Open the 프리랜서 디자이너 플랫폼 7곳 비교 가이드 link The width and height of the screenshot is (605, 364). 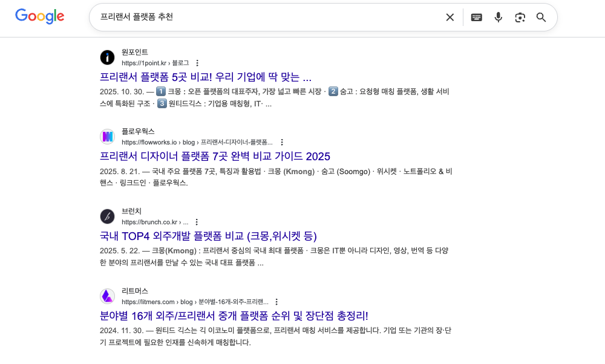coord(215,156)
